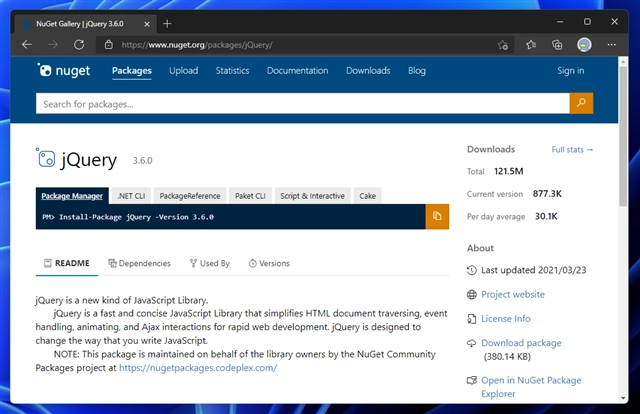This screenshot has width=640, height=414.
Task: Click the 3.6.0 version label
Action: pos(142,160)
